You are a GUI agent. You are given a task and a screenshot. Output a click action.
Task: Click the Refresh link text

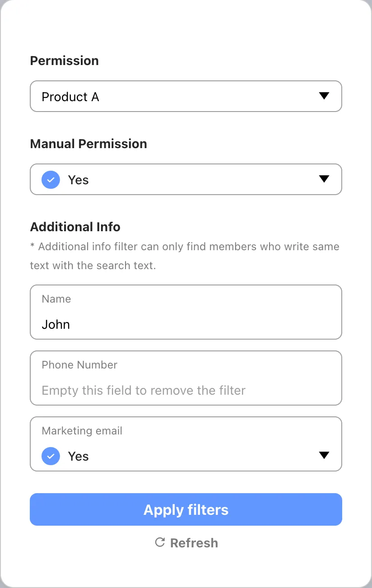[x=194, y=543]
